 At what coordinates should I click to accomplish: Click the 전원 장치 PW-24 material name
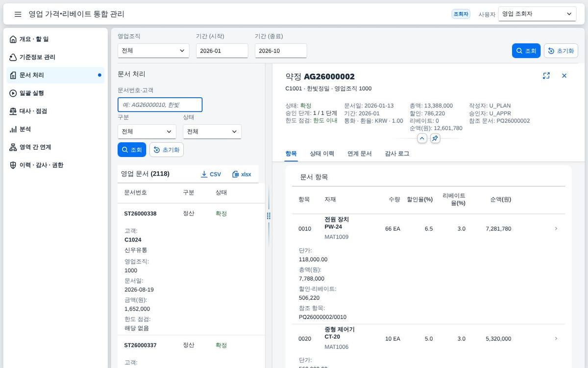(x=337, y=223)
